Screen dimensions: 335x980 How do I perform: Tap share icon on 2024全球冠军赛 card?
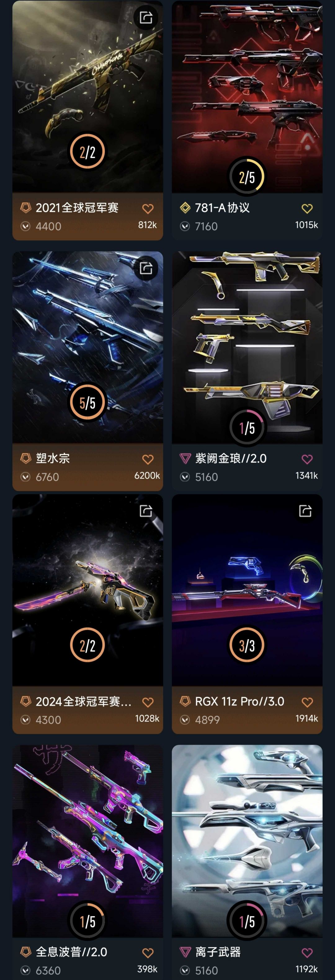tap(146, 511)
